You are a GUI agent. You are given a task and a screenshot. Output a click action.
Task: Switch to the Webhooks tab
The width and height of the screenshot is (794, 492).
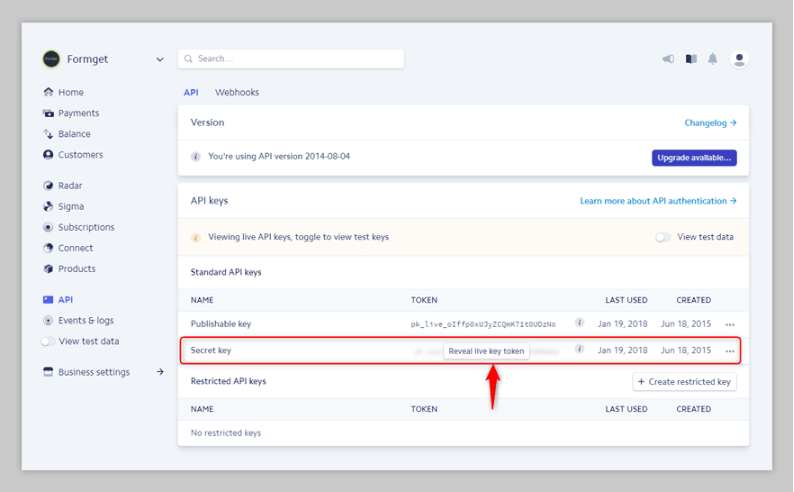coord(237,92)
